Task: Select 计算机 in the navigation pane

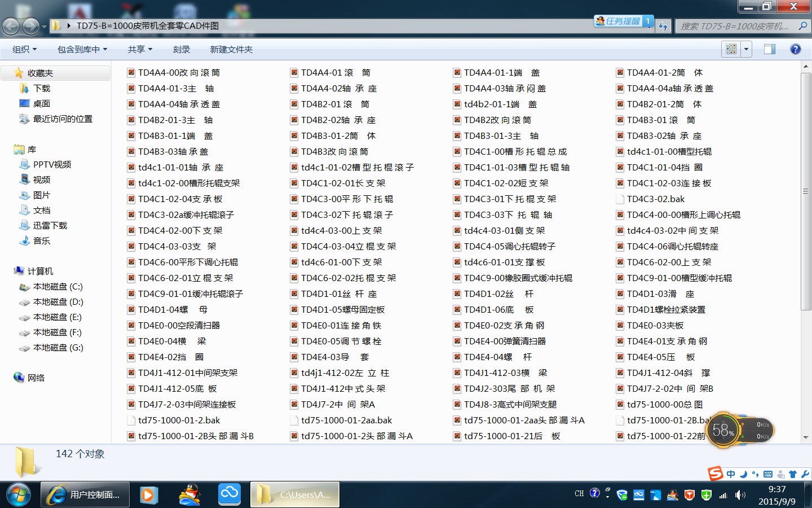Action: [40, 271]
